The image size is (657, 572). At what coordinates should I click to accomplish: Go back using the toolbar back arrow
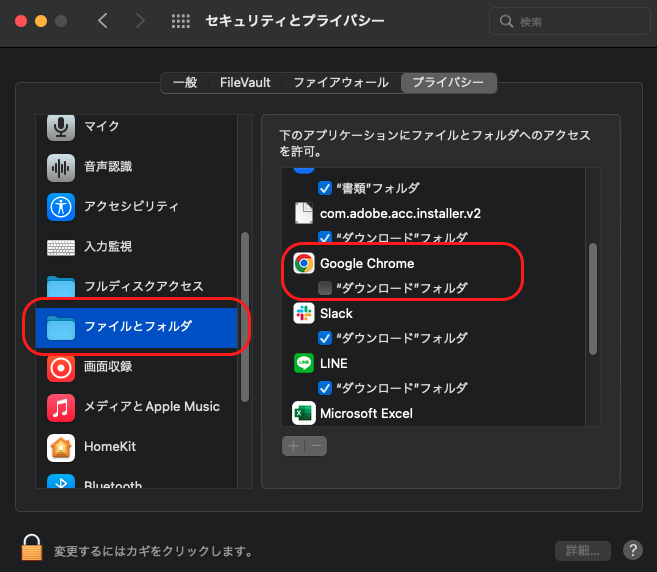click(x=103, y=21)
